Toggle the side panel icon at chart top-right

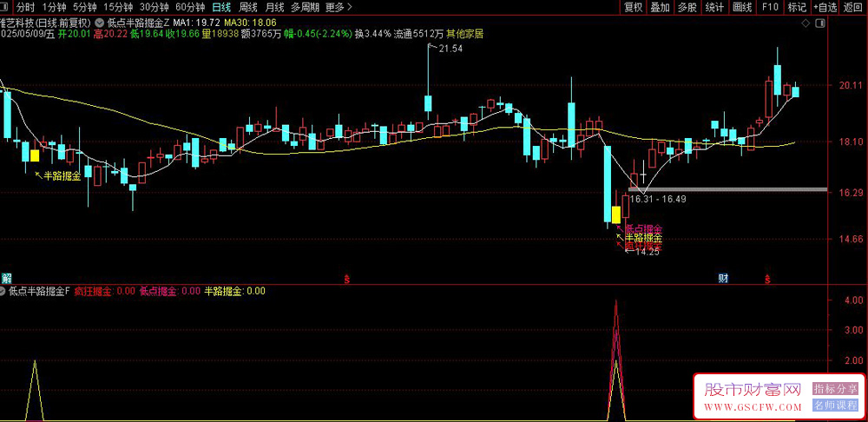coord(820,23)
